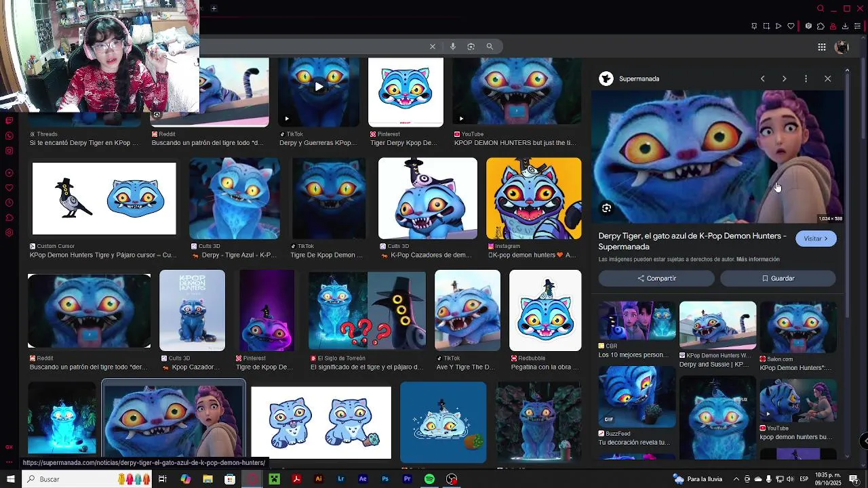Open the three-dot menu in preview panel

(x=806, y=79)
